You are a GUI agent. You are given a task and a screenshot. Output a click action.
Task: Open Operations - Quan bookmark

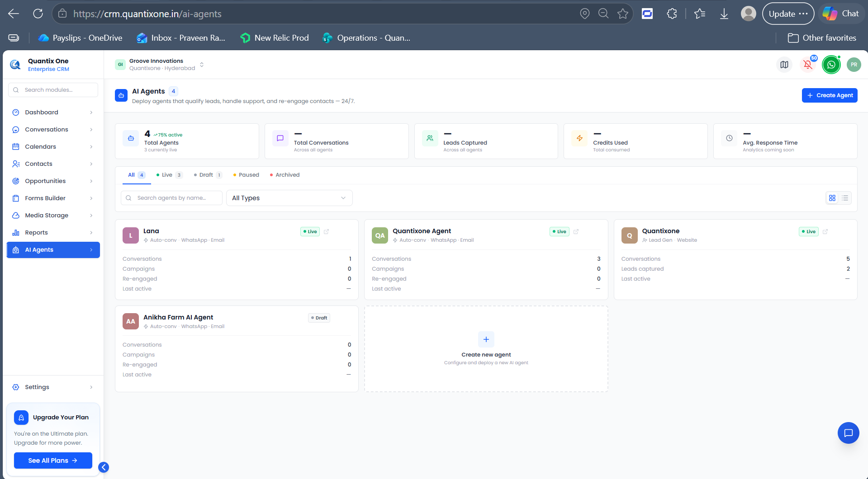tap(366, 38)
